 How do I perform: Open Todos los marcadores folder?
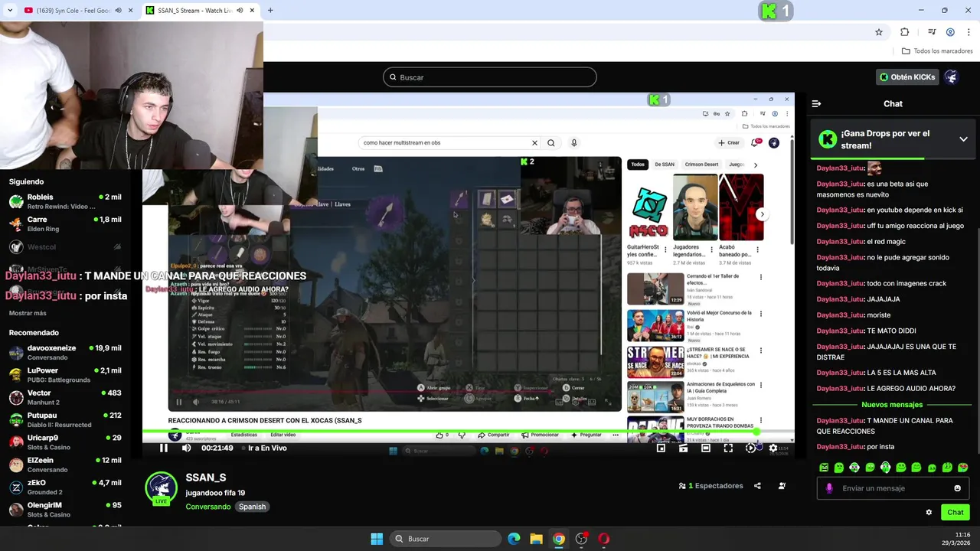937,51
